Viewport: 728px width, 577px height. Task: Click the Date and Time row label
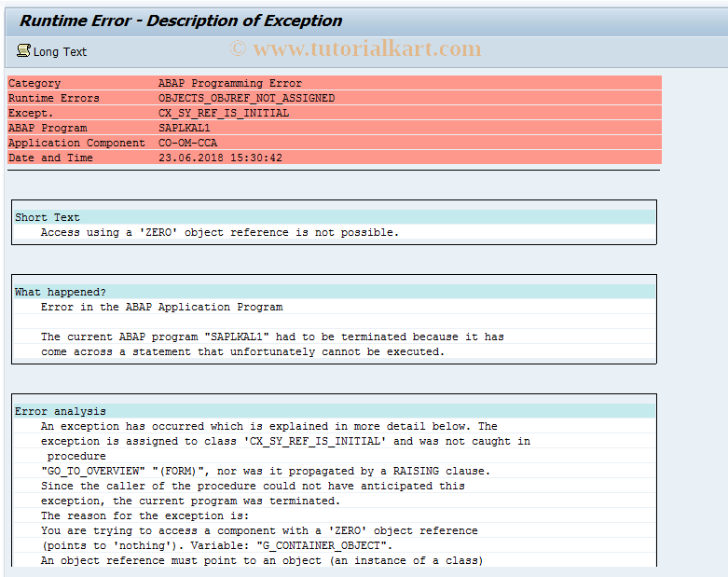[x=50, y=158]
